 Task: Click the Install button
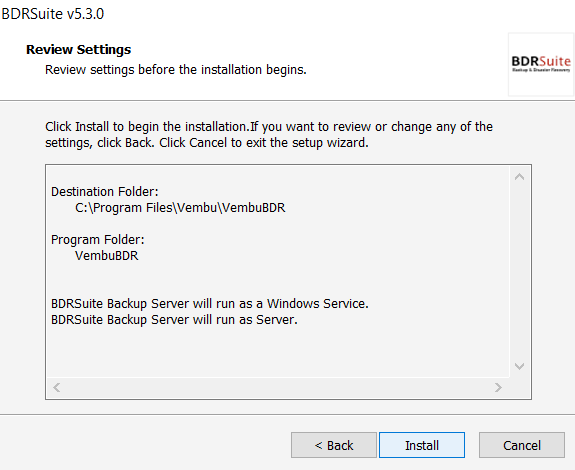click(x=422, y=445)
